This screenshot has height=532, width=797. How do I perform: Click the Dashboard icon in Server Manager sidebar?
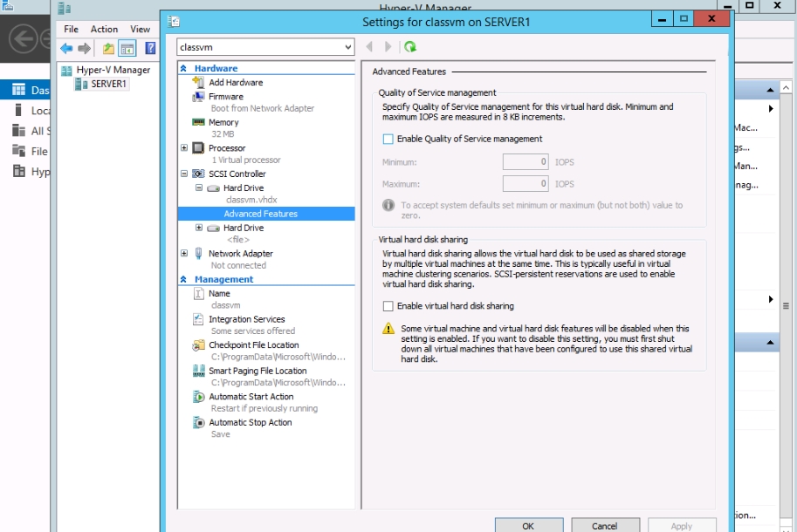click(x=18, y=90)
